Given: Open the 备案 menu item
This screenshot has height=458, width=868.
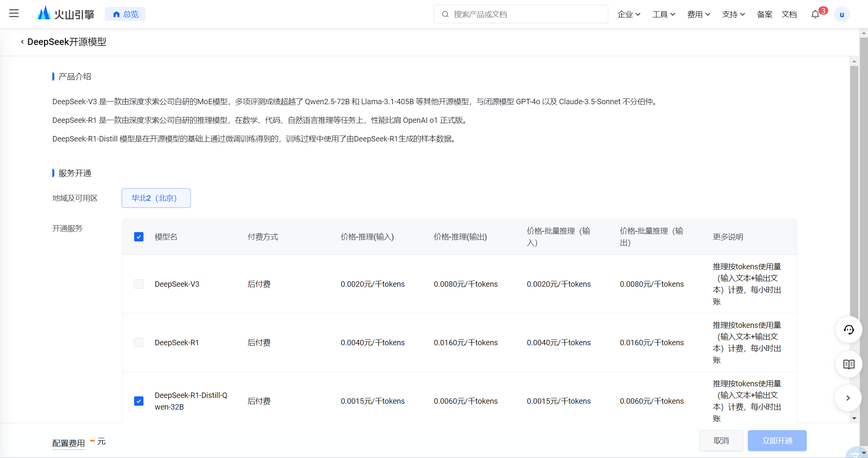Looking at the screenshot, I should (764, 14).
